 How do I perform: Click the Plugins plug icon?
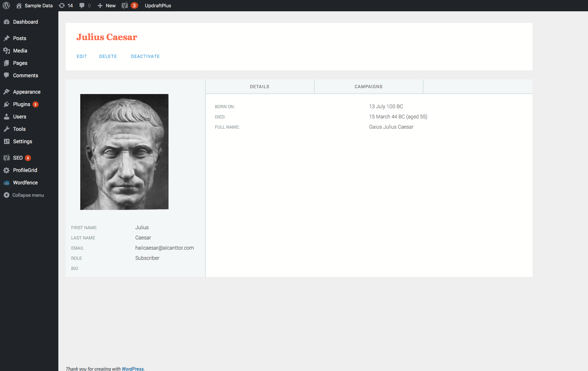(x=7, y=104)
